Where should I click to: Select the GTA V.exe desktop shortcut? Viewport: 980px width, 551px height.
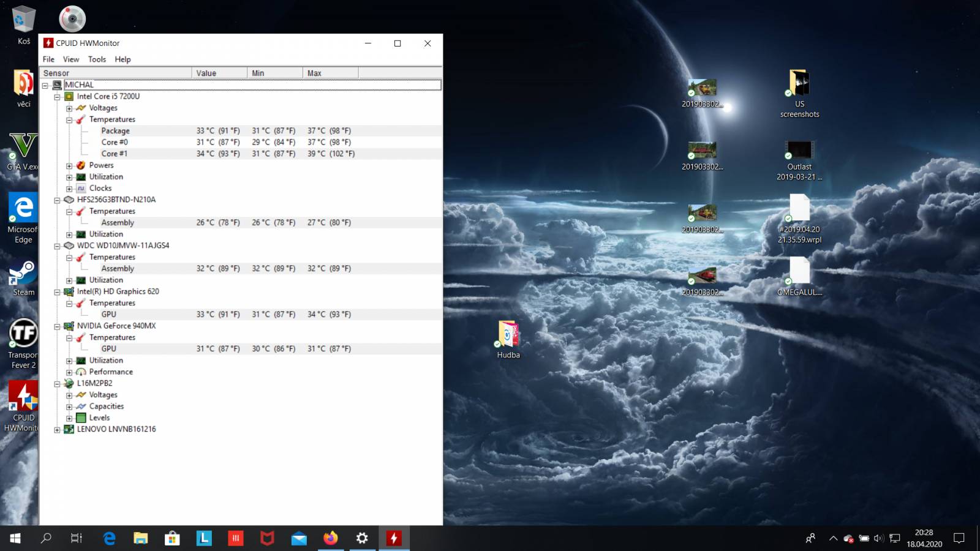click(23, 151)
